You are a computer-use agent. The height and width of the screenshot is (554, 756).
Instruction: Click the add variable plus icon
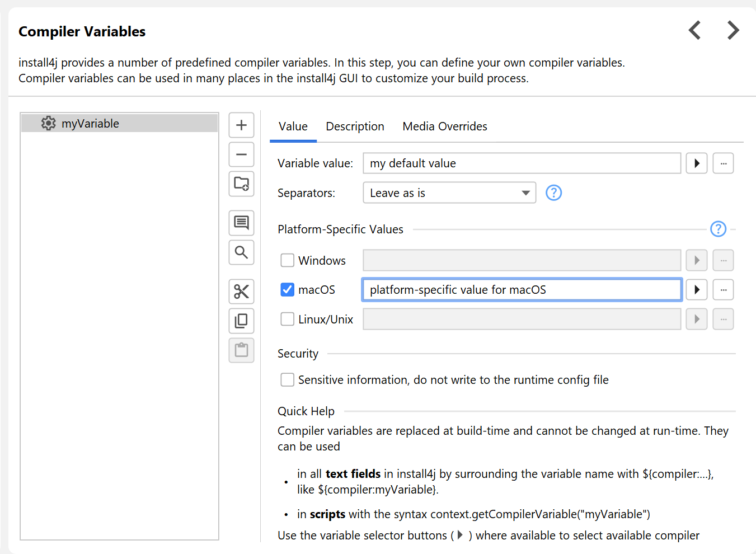pyautogui.click(x=241, y=125)
